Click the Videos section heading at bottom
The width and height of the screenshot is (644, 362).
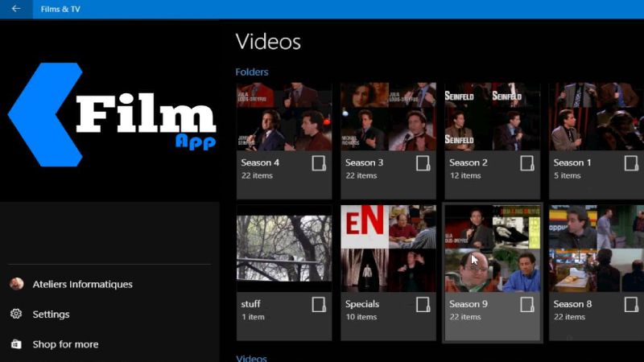(x=251, y=358)
